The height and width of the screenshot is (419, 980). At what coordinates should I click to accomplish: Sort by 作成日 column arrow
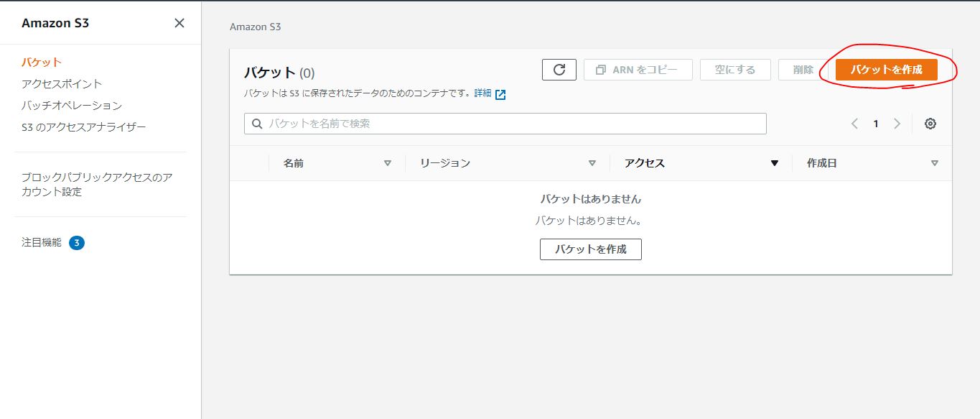(x=934, y=163)
